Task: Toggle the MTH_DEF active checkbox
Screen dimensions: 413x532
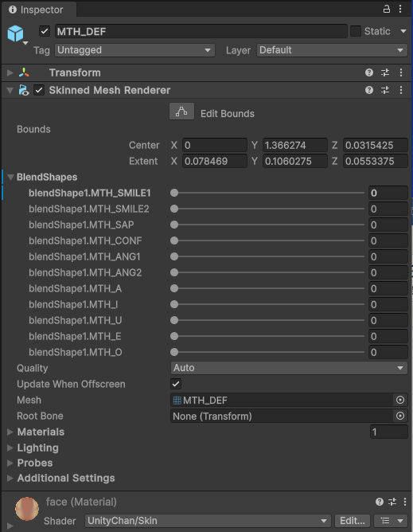Action: (45, 32)
